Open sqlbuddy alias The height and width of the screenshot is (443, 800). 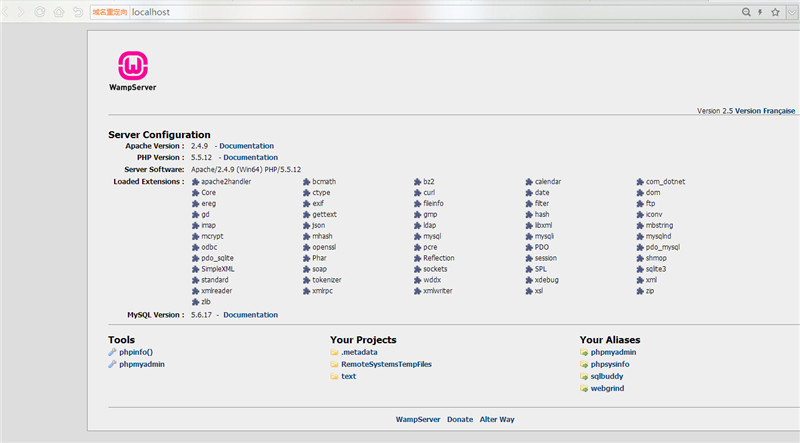pos(607,376)
